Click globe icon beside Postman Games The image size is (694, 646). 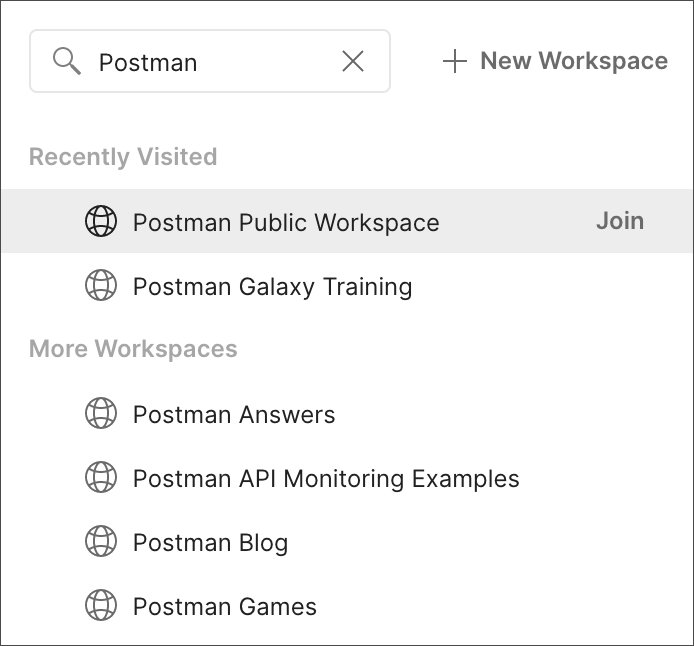point(101,605)
